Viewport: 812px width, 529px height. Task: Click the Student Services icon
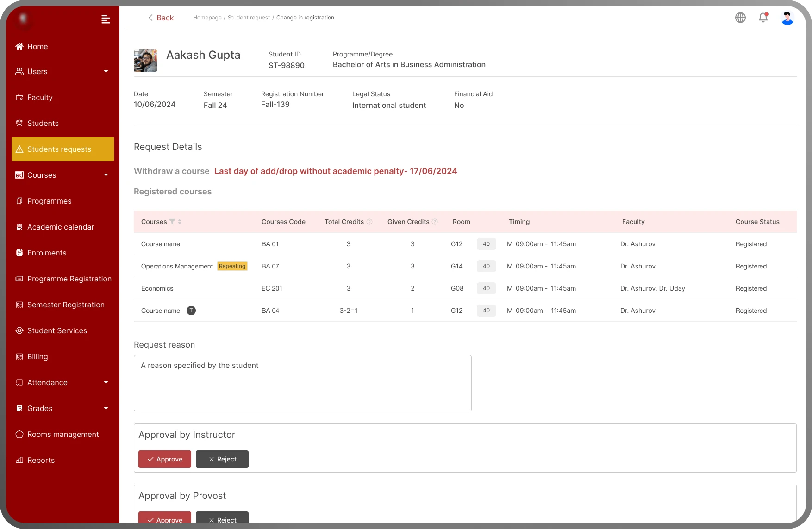pyautogui.click(x=19, y=330)
